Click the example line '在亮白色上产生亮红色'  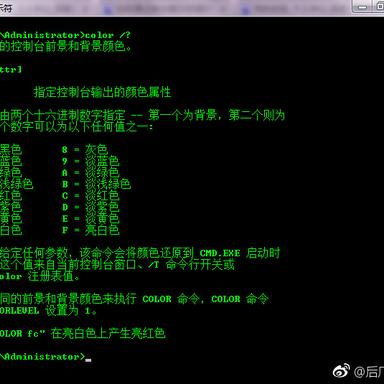83,333
